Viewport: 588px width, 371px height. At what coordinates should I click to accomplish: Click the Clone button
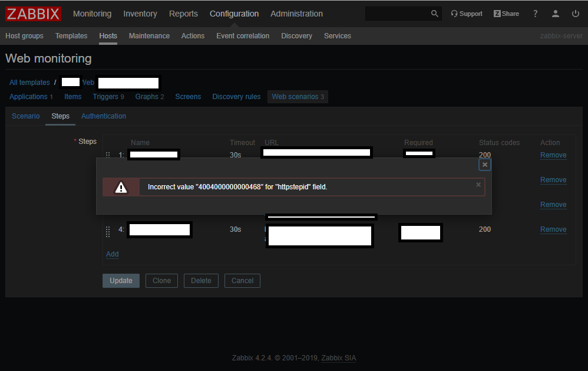(161, 281)
